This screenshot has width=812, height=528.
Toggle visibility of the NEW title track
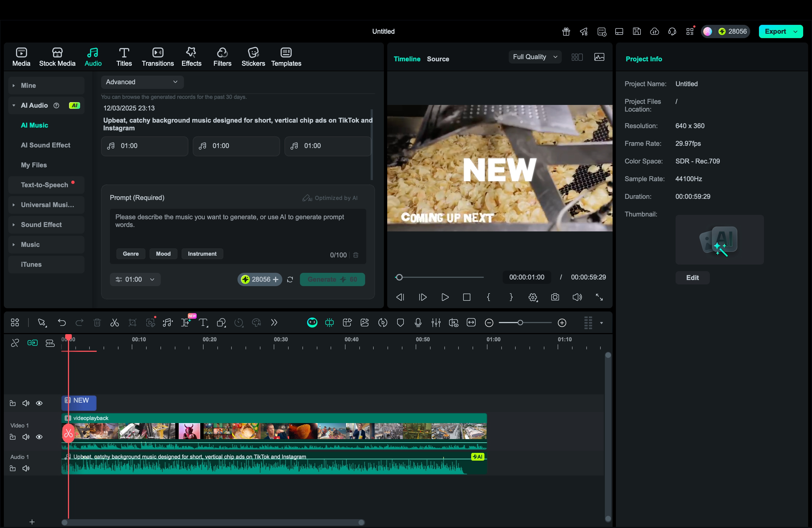39,403
